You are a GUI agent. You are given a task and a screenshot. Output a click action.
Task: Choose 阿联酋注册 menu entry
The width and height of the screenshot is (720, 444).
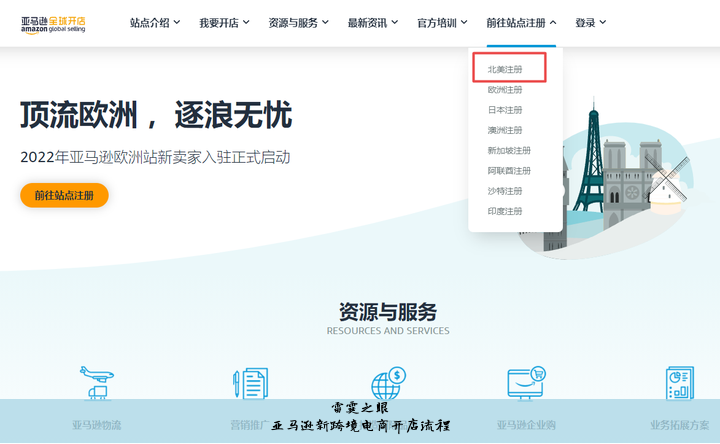pos(509,171)
